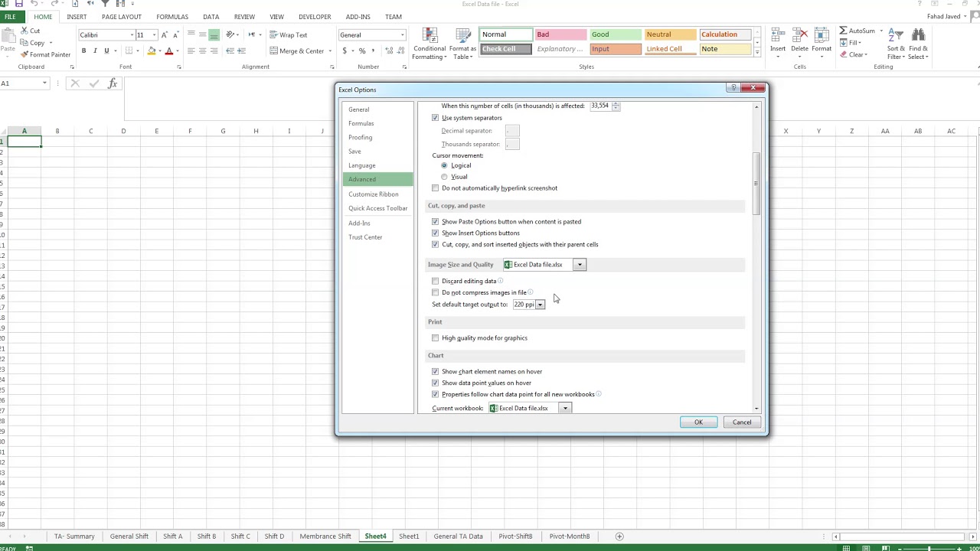Uncheck Show chart element names on hover
Screen dimensions: 980x551
[x=436, y=372]
